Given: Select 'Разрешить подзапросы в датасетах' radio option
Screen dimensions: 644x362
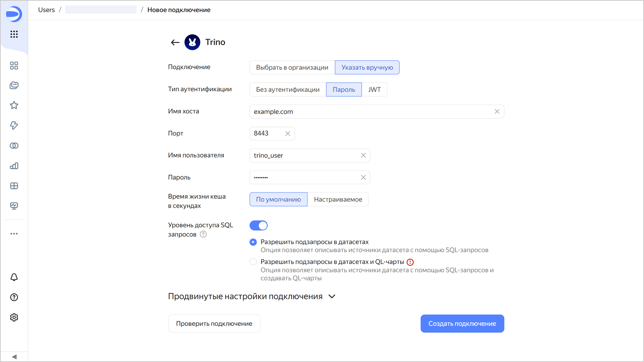Looking at the screenshot, I should tap(253, 242).
